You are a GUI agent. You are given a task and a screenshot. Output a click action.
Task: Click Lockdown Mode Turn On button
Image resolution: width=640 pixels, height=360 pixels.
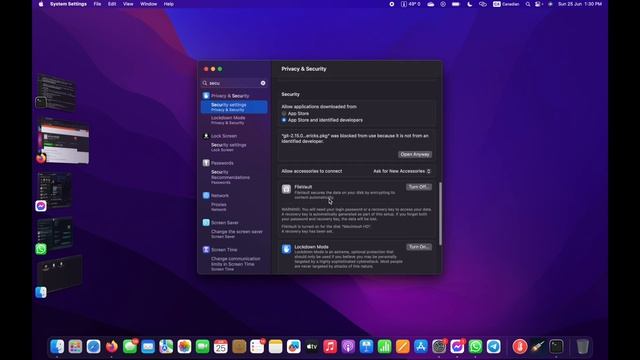419,247
